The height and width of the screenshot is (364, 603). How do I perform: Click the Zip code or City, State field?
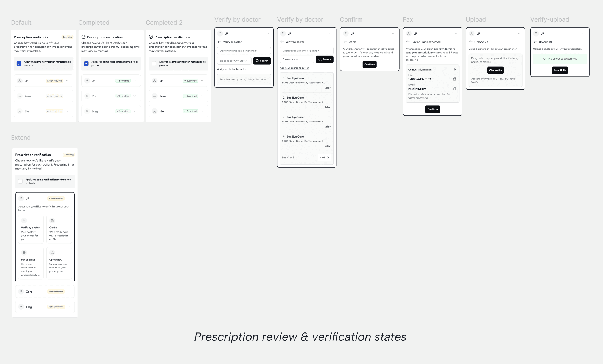(234, 61)
